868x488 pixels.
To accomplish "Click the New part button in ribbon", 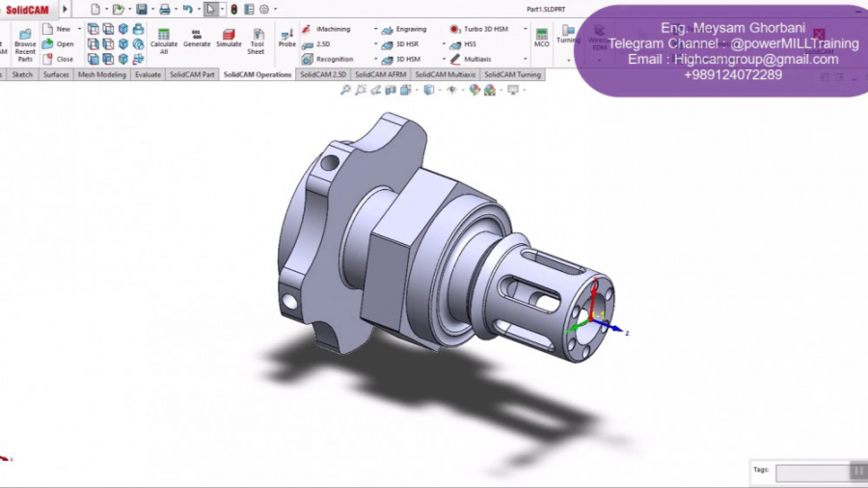I will click(x=57, y=29).
